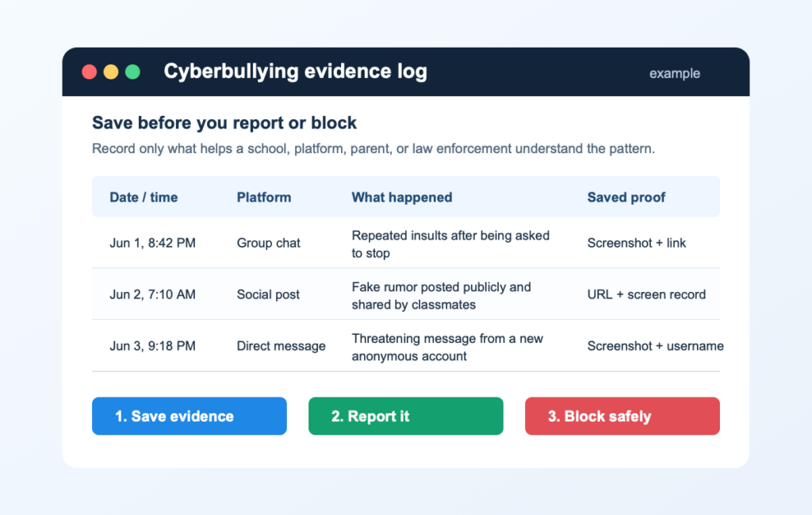Select the 'Direct message' platform cell
The height and width of the screenshot is (515, 812).
(281, 346)
